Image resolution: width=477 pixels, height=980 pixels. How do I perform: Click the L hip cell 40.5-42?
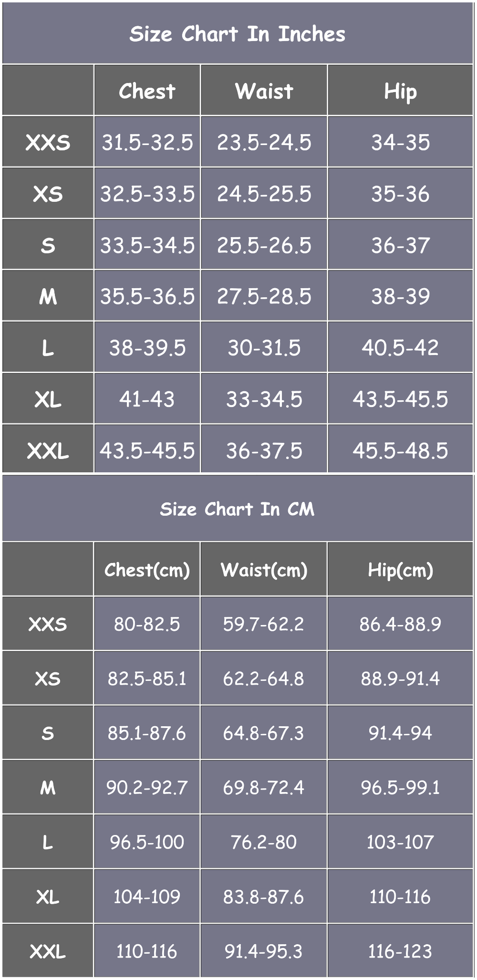400,347
